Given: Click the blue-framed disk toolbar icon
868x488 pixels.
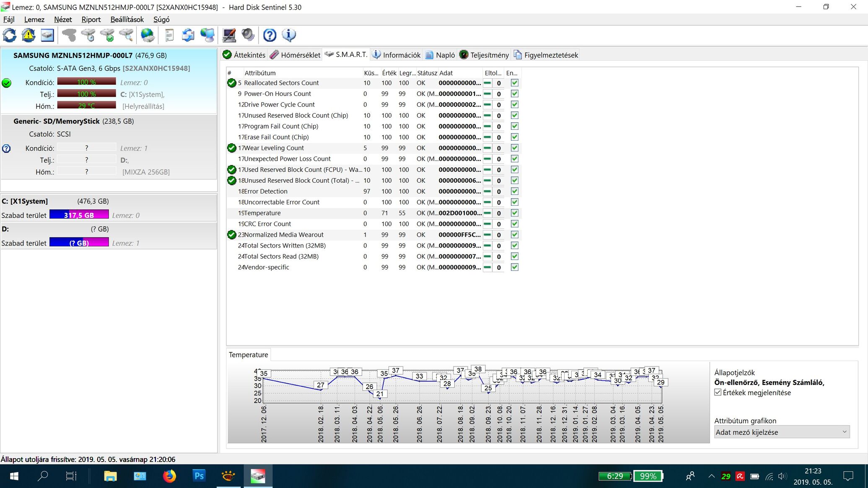Looking at the screenshot, I should pyautogui.click(x=47, y=35).
